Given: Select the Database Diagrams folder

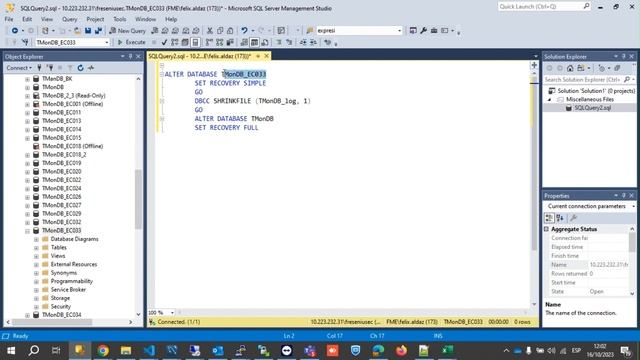Looking at the screenshot, I should (x=74, y=239).
